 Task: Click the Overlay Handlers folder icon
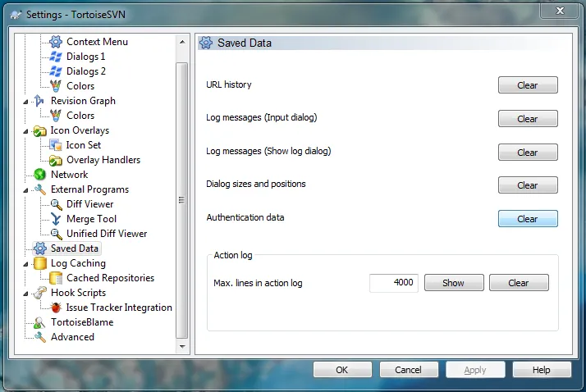[56, 160]
